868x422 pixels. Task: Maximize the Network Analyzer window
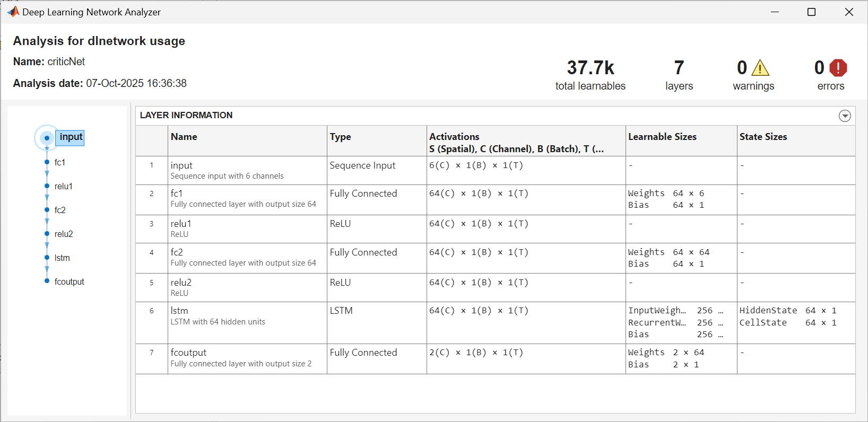[x=811, y=12]
